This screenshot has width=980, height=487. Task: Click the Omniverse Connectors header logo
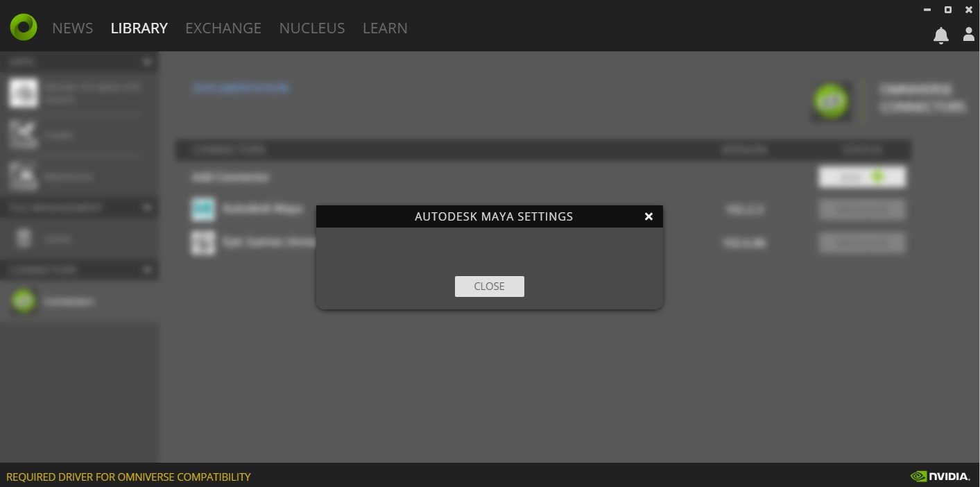832,101
